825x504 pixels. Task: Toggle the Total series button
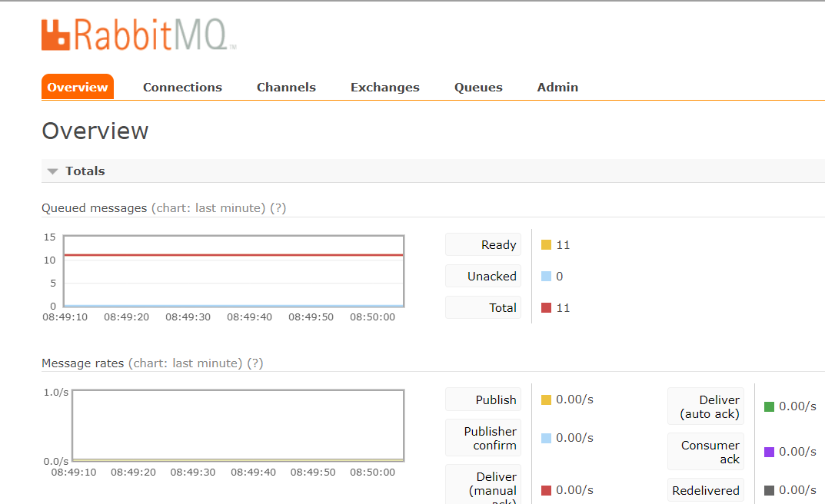click(x=483, y=307)
